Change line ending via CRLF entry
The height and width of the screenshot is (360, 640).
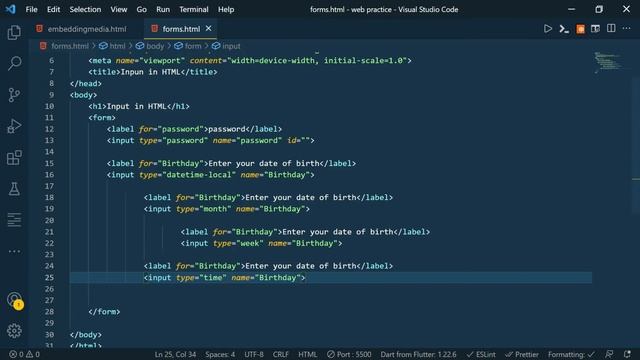click(280, 354)
